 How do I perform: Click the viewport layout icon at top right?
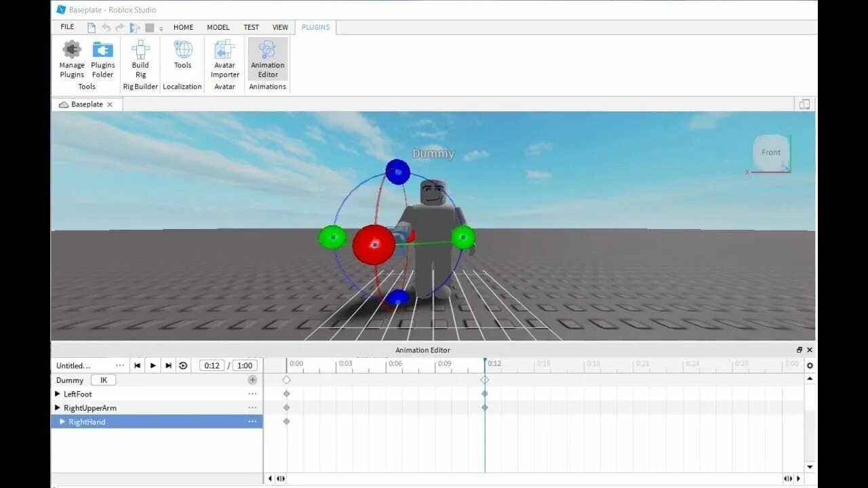(804, 104)
